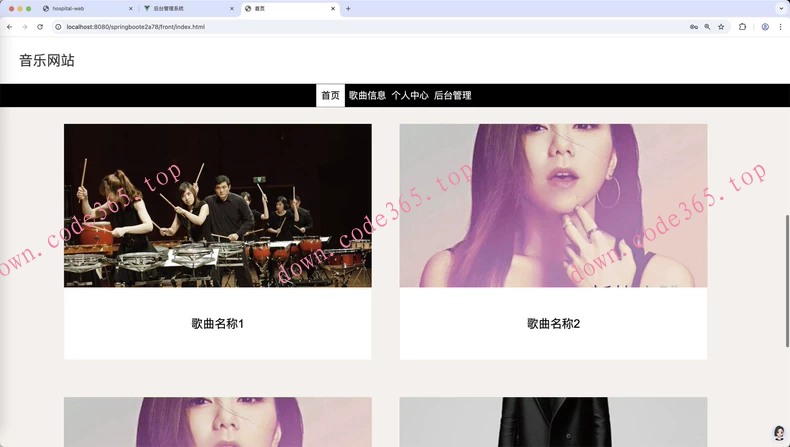Switch to the 后台管理系统 tab
The image size is (790, 447).
point(187,9)
